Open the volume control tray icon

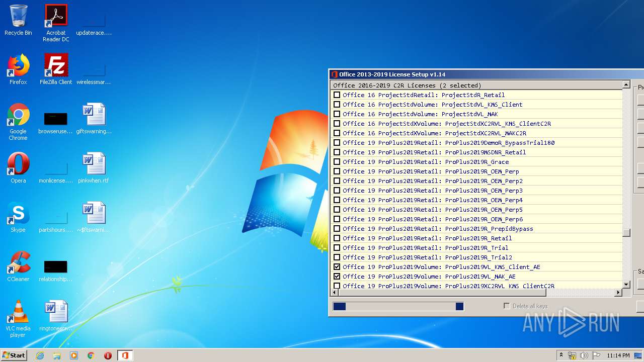click(584, 355)
